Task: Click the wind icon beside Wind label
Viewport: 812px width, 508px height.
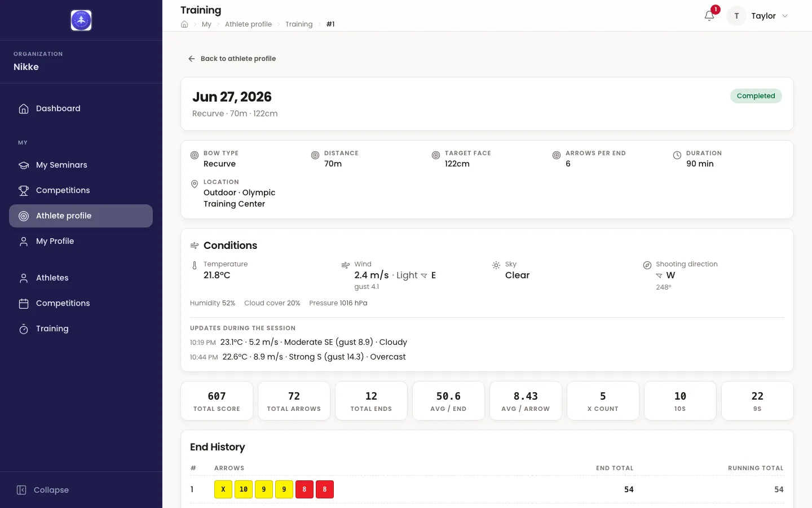Action: tap(346, 265)
